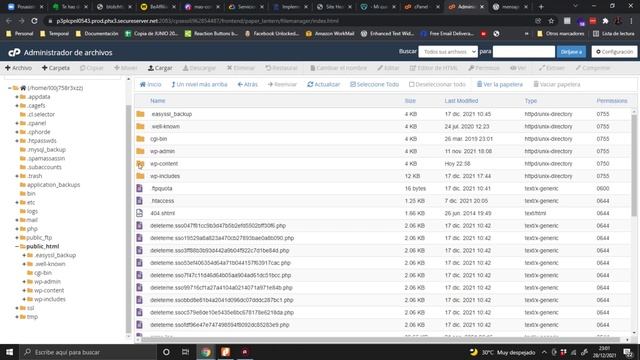Sort files by Type column
This screenshot has width=640, height=360.
point(531,101)
